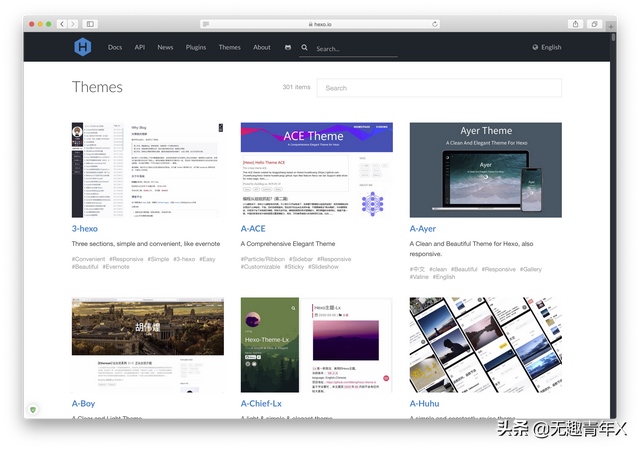Toggle the Safari sidebar button
The width and height of the screenshot is (640, 450).
pos(90,24)
